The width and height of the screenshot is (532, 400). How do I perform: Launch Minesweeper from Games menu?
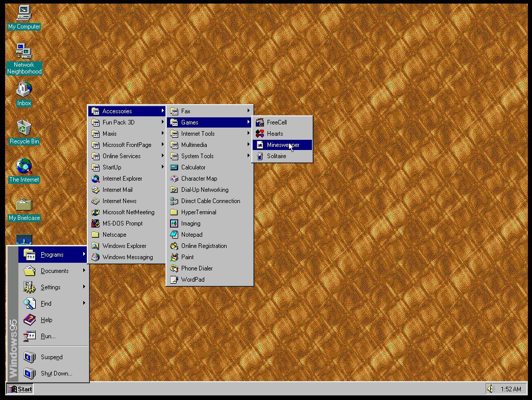[282, 145]
